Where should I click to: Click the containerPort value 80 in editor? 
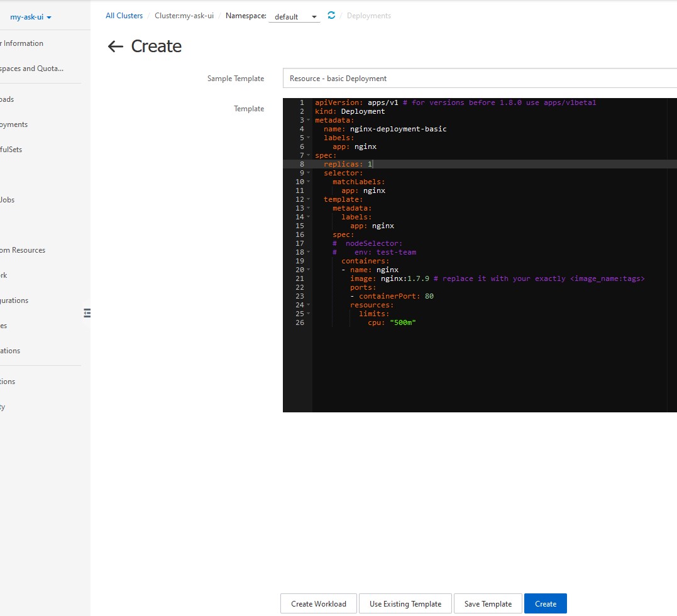click(429, 296)
